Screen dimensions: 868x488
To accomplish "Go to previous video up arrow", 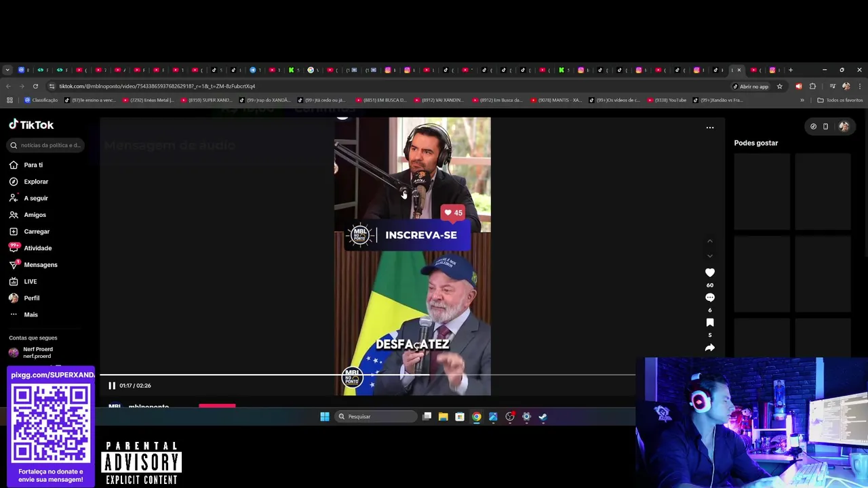I will (x=710, y=241).
